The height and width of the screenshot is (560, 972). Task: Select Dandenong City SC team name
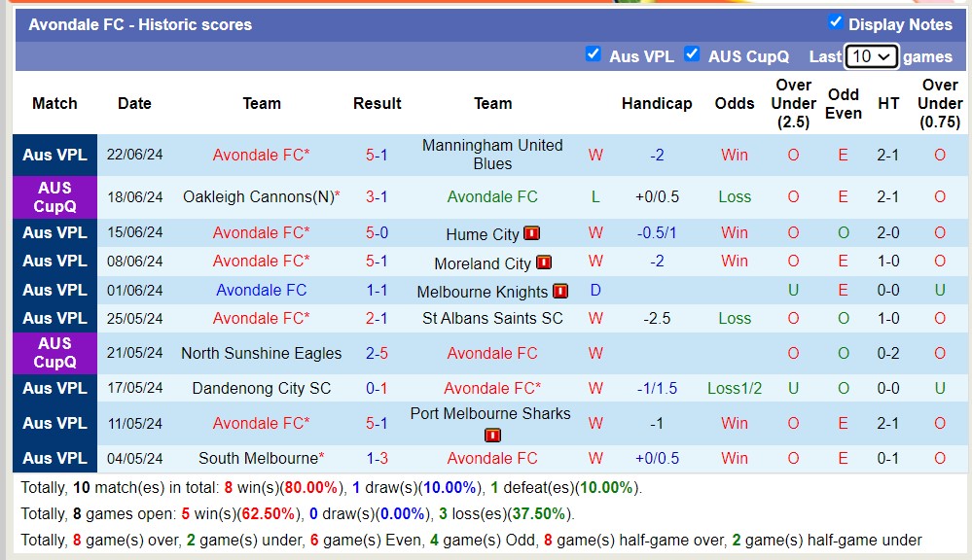tap(261, 388)
